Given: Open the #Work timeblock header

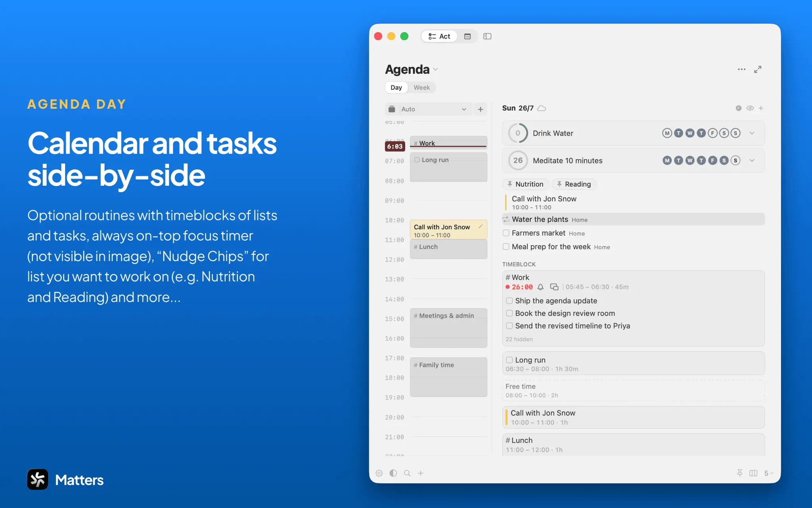Looking at the screenshot, I should (x=517, y=277).
